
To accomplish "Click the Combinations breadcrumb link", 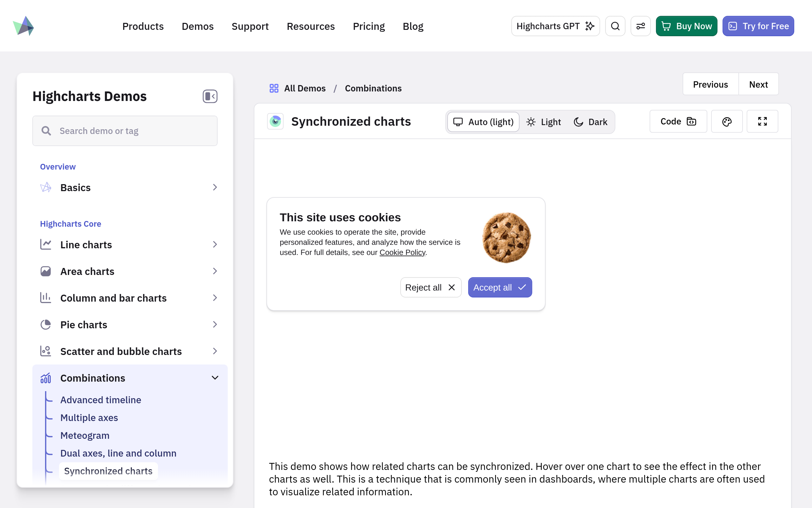I will 373,88.
